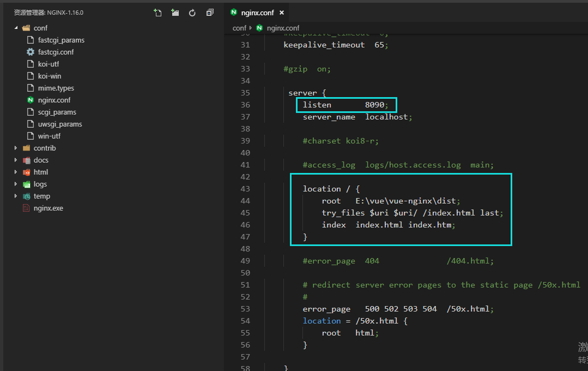Open the mime.types file
The image size is (588, 371).
(56, 88)
